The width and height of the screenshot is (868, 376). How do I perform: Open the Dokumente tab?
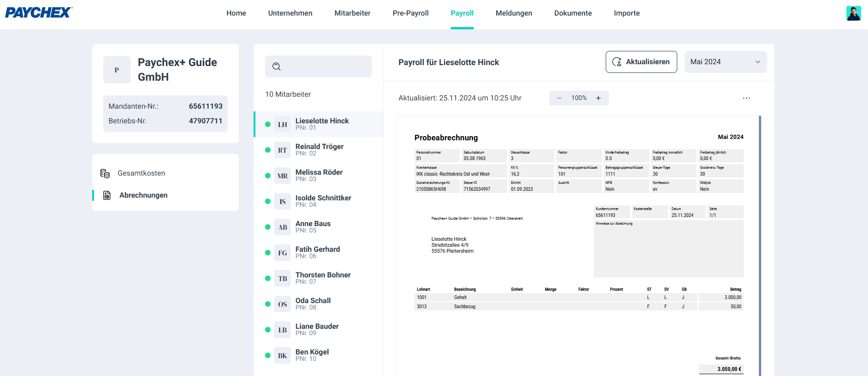tap(573, 13)
